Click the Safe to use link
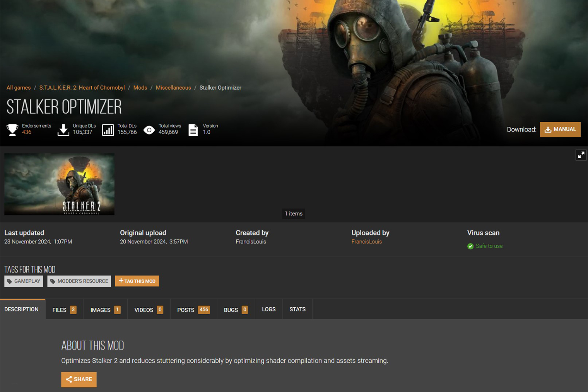The height and width of the screenshot is (392, 588). tap(489, 246)
